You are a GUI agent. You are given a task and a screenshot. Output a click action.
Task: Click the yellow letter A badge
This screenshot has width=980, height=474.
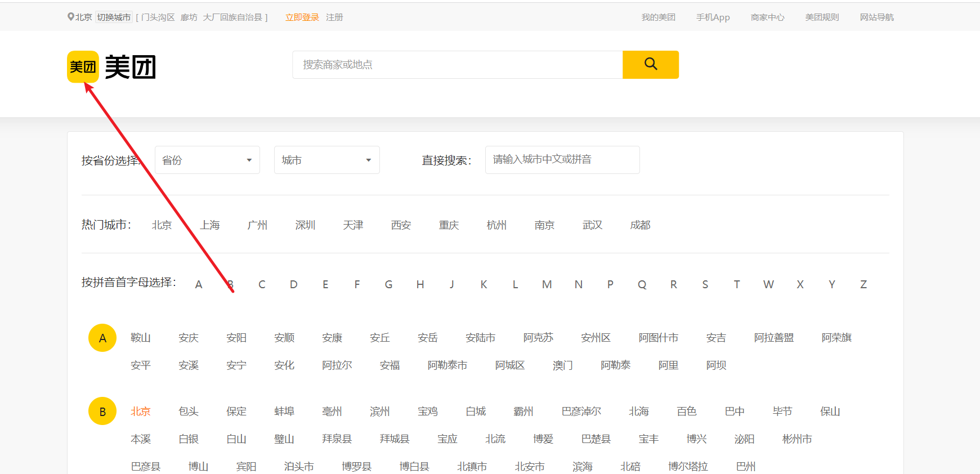[x=102, y=338]
